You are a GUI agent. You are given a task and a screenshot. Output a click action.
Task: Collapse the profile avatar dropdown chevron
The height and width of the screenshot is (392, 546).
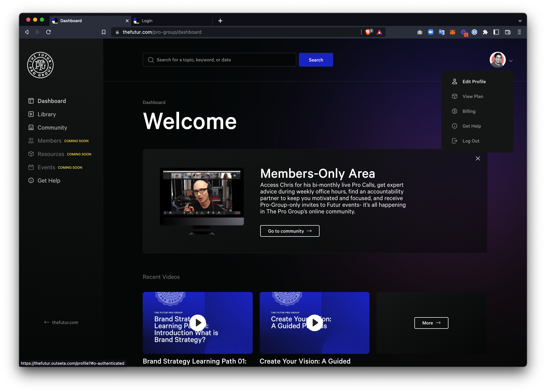(x=511, y=61)
